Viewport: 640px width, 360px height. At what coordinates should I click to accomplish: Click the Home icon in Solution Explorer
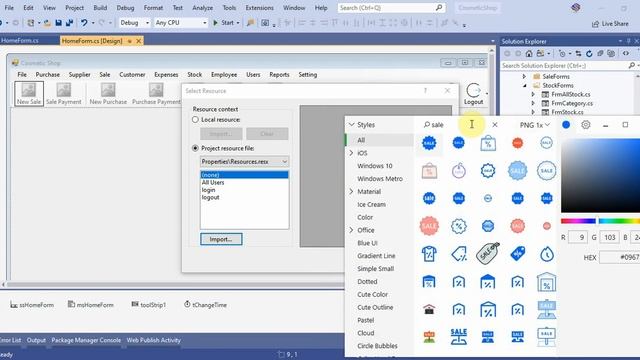[x=529, y=53]
